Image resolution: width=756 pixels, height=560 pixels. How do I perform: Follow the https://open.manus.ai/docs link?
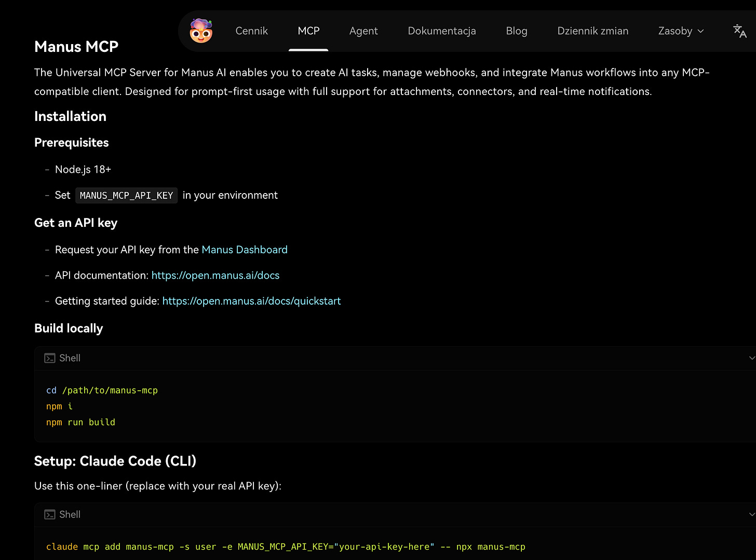click(x=215, y=276)
